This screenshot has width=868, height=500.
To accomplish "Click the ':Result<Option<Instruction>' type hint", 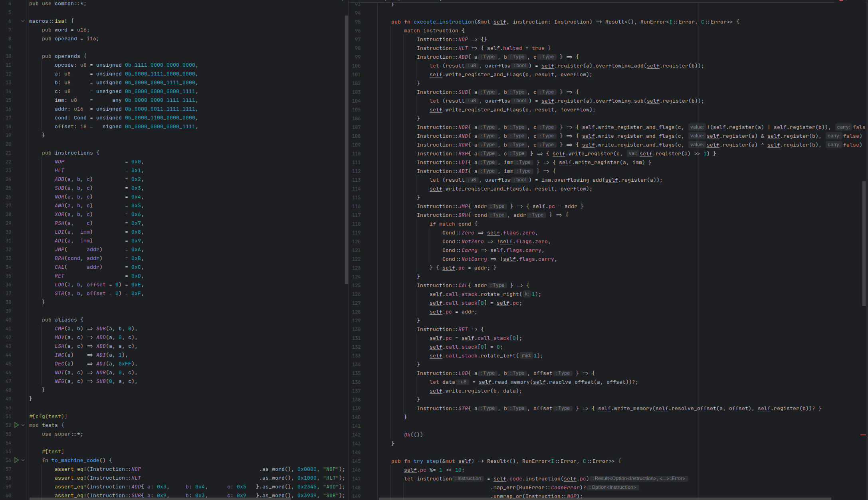I will pyautogui.click(x=639, y=479).
